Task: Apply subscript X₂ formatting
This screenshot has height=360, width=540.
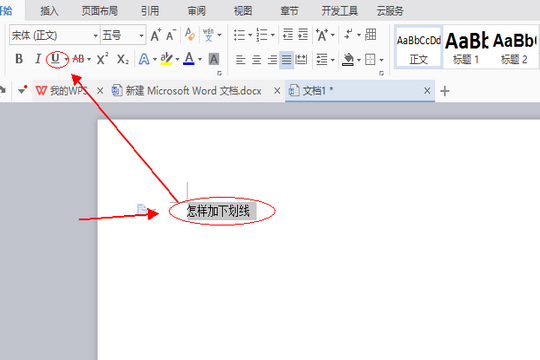Action: pyautogui.click(x=123, y=59)
